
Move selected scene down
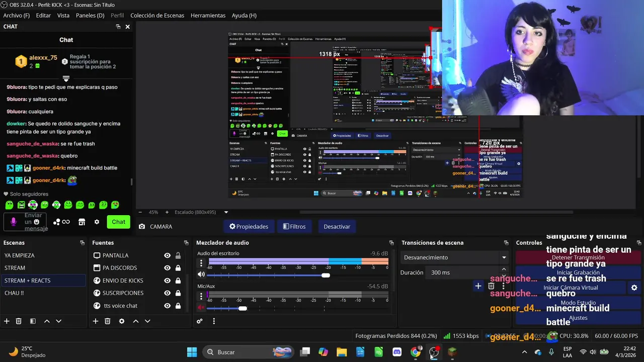coord(58,321)
